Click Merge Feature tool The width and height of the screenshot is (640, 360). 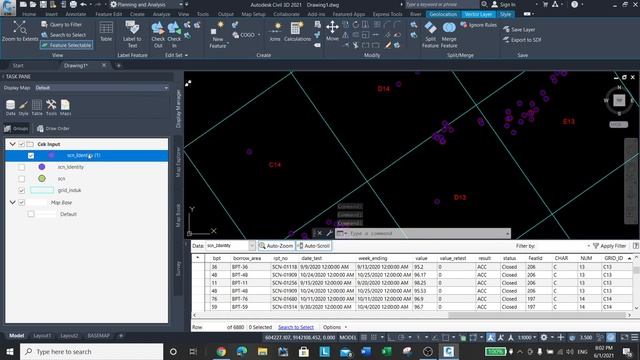(x=449, y=35)
